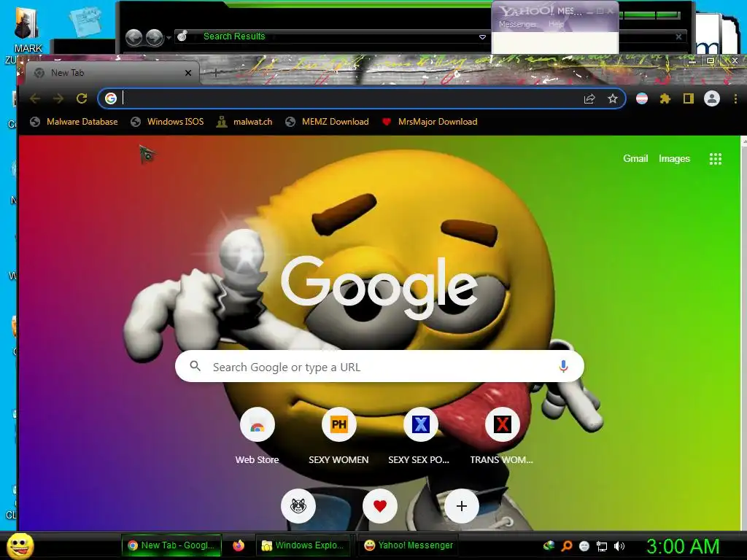The width and height of the screenshot is (747, 560).
Task: Reload the page in Chrome
Action: [82, 98]
